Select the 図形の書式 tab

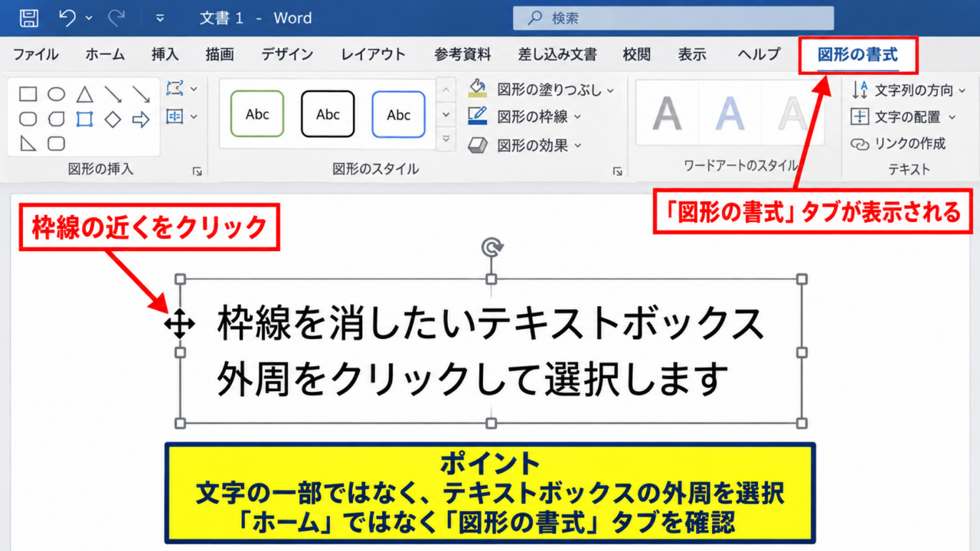(x=857, y=55)
